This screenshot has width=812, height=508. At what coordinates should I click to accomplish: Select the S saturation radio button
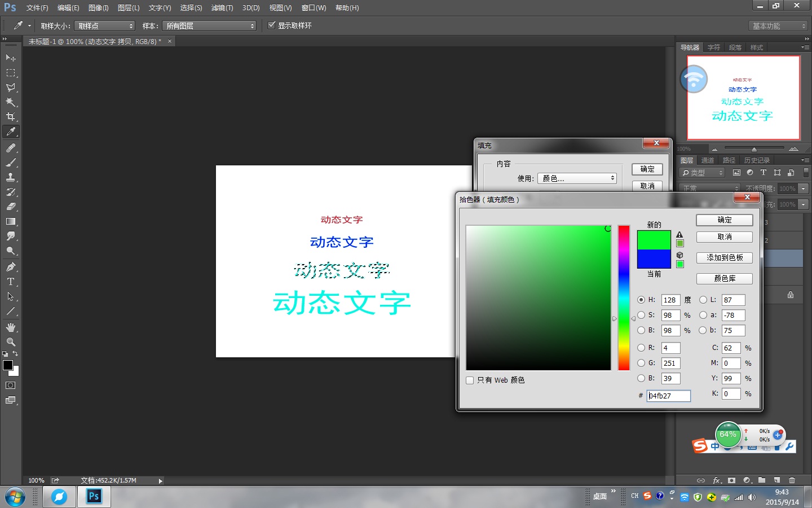(x=641, y=315)
